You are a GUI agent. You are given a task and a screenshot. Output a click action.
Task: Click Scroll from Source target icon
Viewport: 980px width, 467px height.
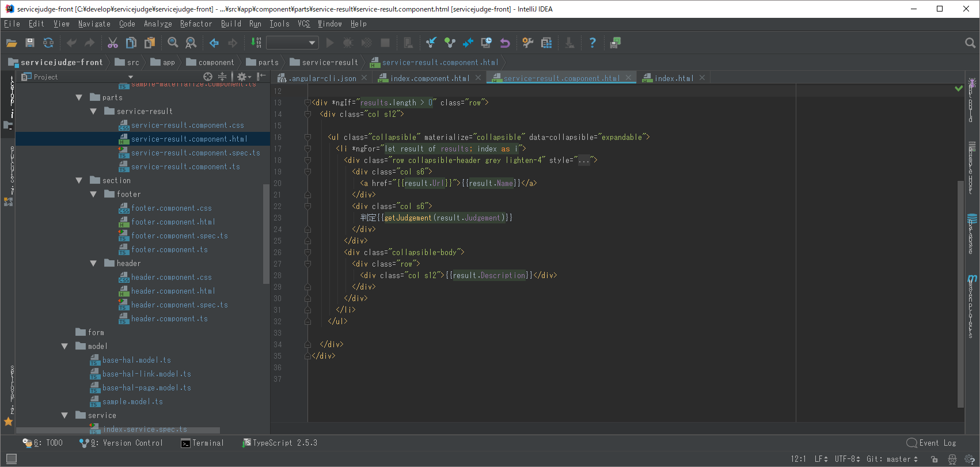point(208,77)
